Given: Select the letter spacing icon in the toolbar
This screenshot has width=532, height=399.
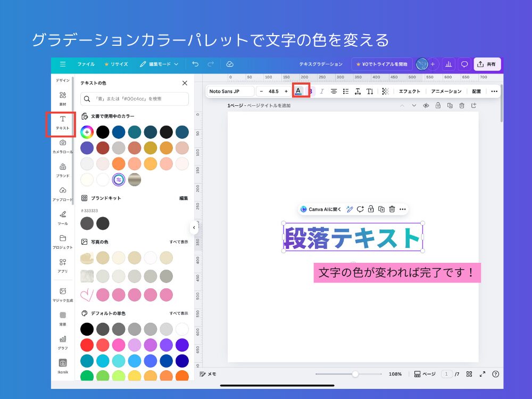Looking at the screenshot, I should pyautogui.click(x=357, y=91).
